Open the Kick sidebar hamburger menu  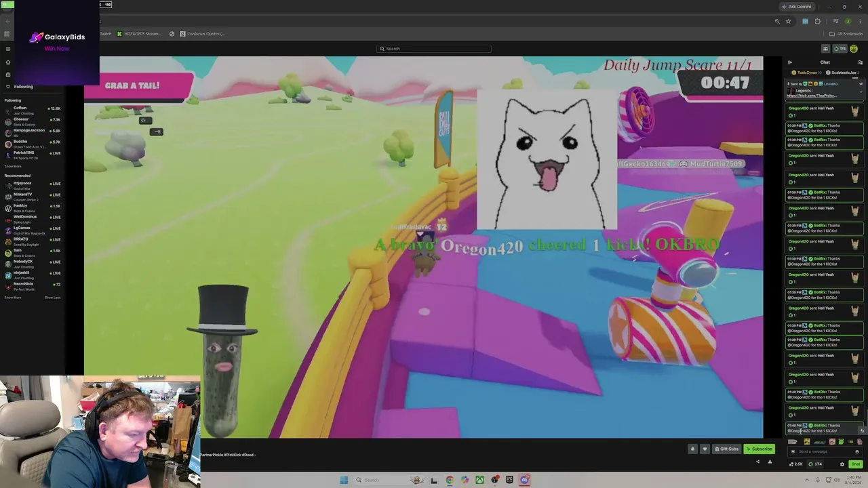pyautogui.click(x=8, y=49)
